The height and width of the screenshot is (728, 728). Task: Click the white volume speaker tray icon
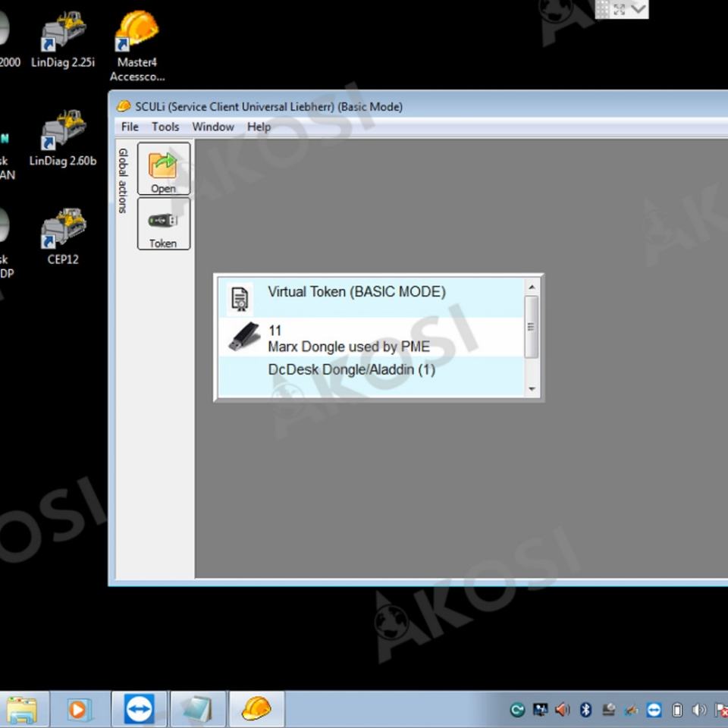(x=699, y=710)
